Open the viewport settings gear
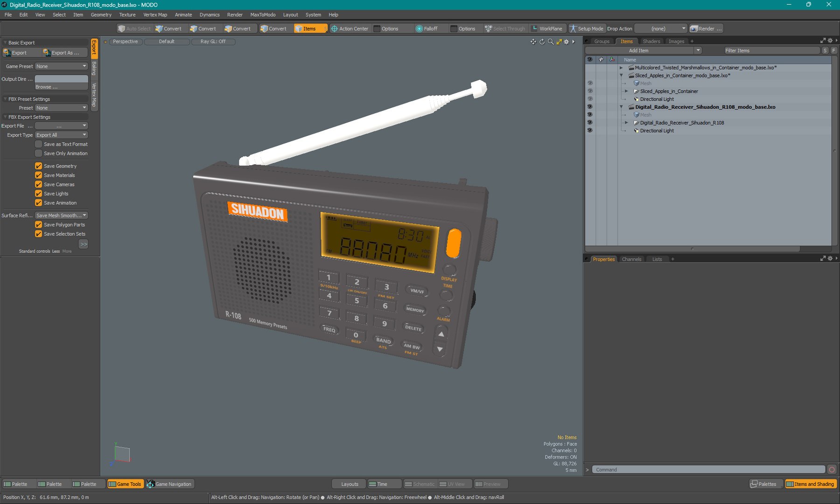This screenshot has width=840, height=504. (567, 42)
